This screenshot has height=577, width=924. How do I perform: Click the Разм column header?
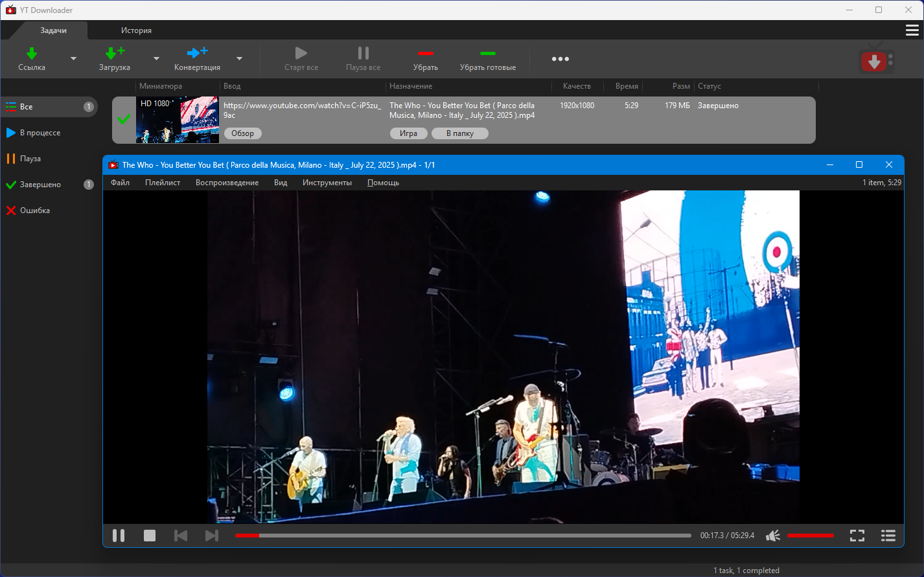(x=681, y=86)
